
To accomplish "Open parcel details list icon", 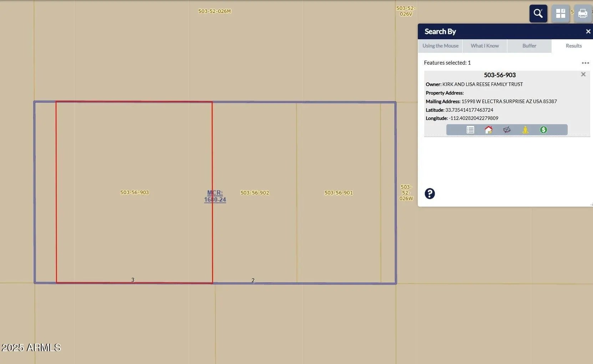I will [470, 130].
